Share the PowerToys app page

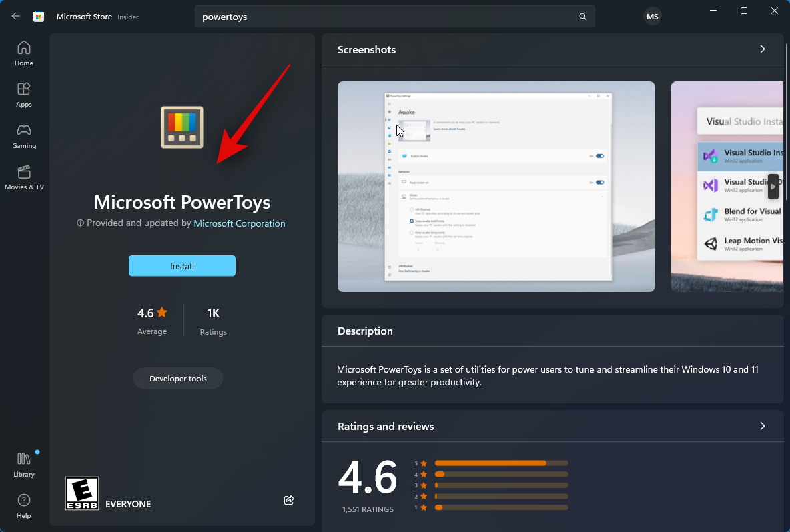[x=289, y=499]
